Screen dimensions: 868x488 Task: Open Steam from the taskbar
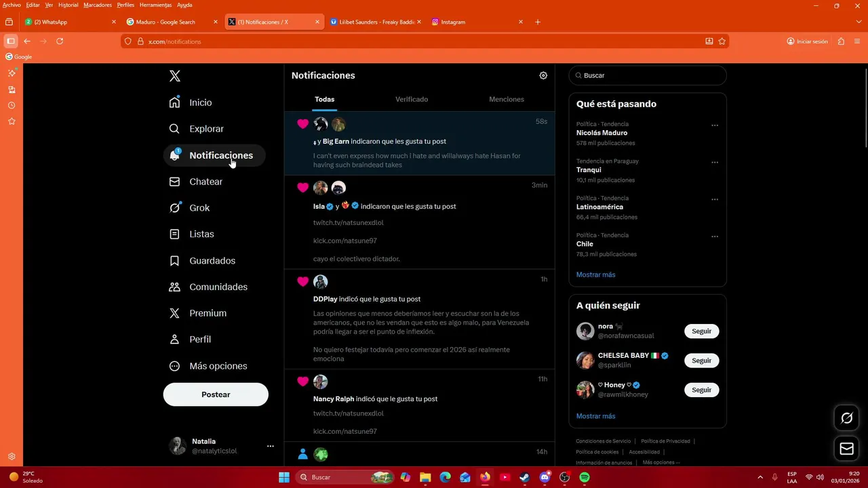point(525,477)
